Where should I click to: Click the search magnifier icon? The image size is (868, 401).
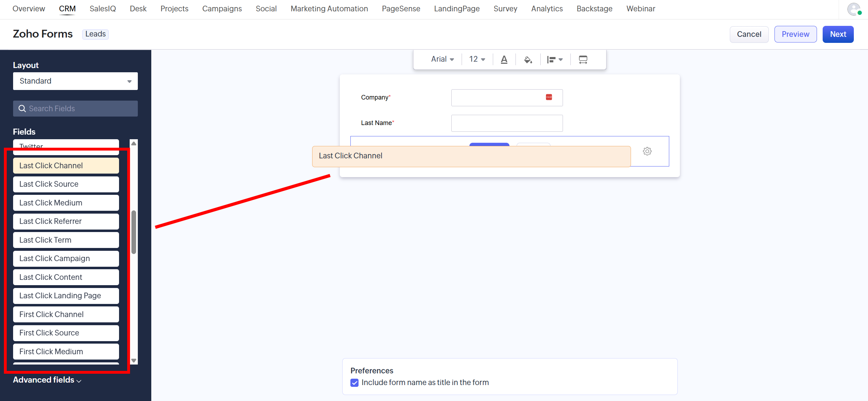click(22, 108)
